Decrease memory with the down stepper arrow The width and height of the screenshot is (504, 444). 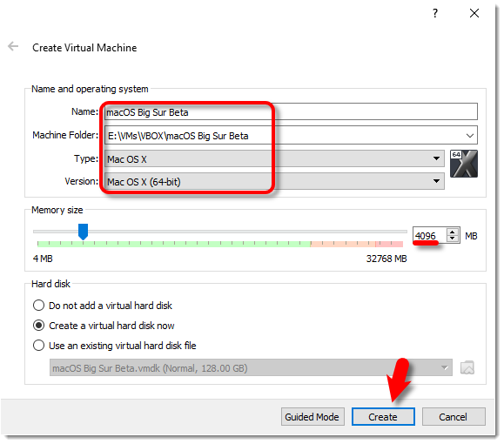tap(453, 239)
